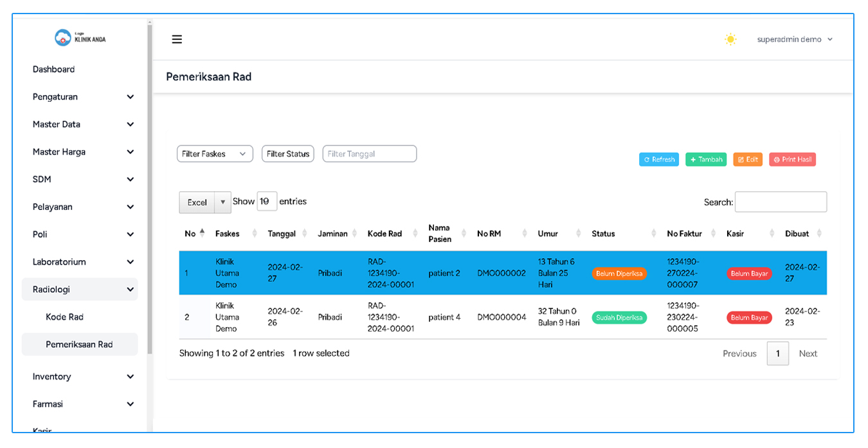Click the hamburger menu icon
The image size is (868, 448).
pos(177,39)
